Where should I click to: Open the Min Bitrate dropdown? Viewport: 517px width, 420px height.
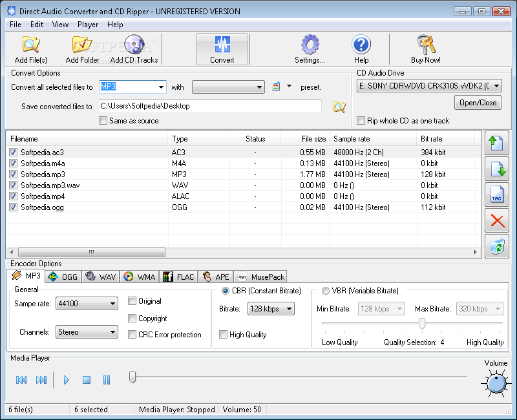(381, 309)
